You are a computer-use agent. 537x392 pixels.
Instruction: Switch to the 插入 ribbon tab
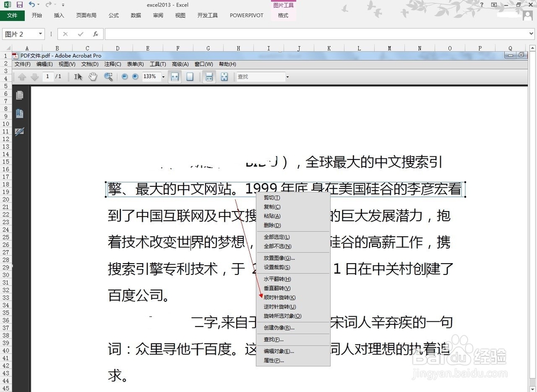(59, 16)
